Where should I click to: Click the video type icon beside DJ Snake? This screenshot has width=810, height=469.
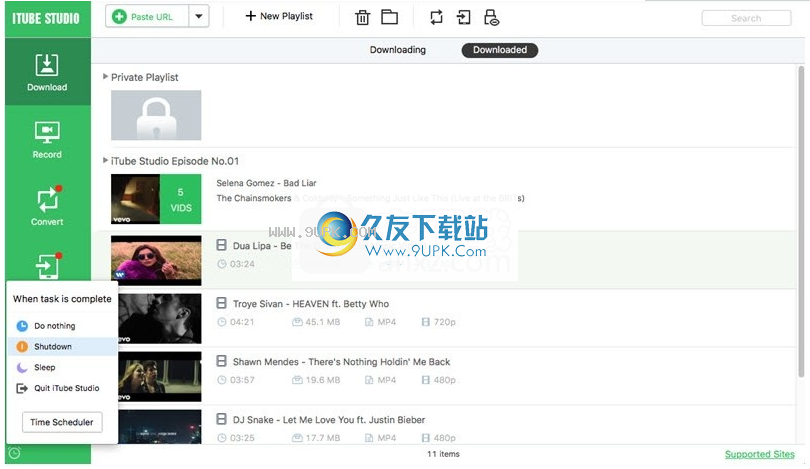[222, 419]
